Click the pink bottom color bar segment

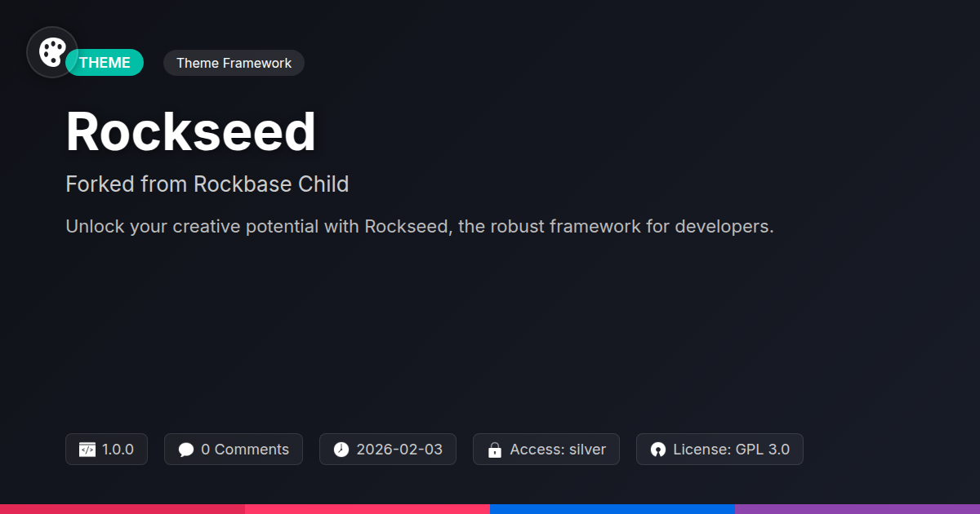coord(367,508)
